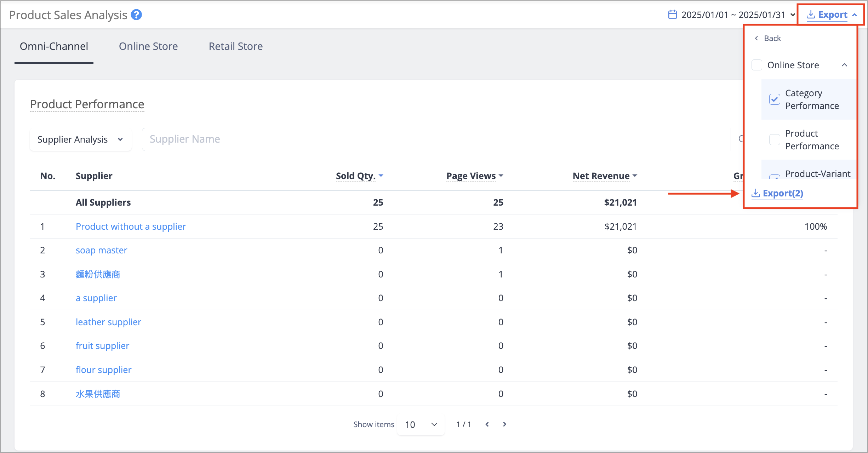The height and width of the screenshot is (453, 868).
Task: Go to the next page arrow
Action: (x=504, y=424)
